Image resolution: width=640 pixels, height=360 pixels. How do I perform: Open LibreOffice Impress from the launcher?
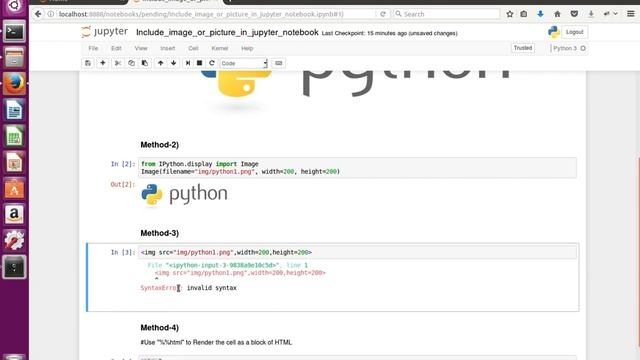click(x=14, y=162)
